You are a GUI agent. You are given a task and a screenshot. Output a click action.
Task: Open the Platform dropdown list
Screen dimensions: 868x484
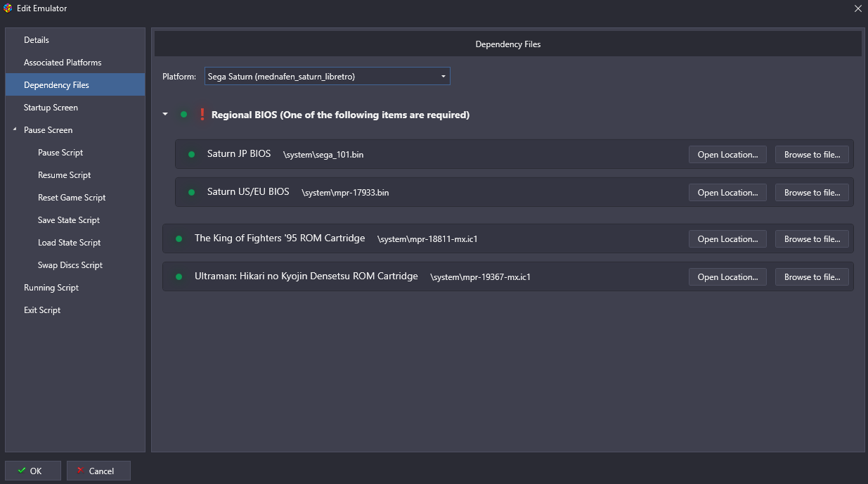pos(328,76)
